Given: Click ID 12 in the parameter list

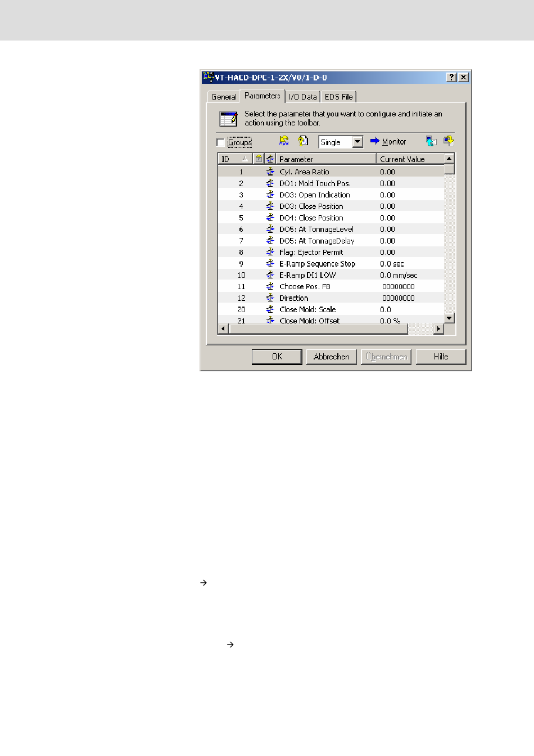Looking at the screenshot, I should 241,298.
